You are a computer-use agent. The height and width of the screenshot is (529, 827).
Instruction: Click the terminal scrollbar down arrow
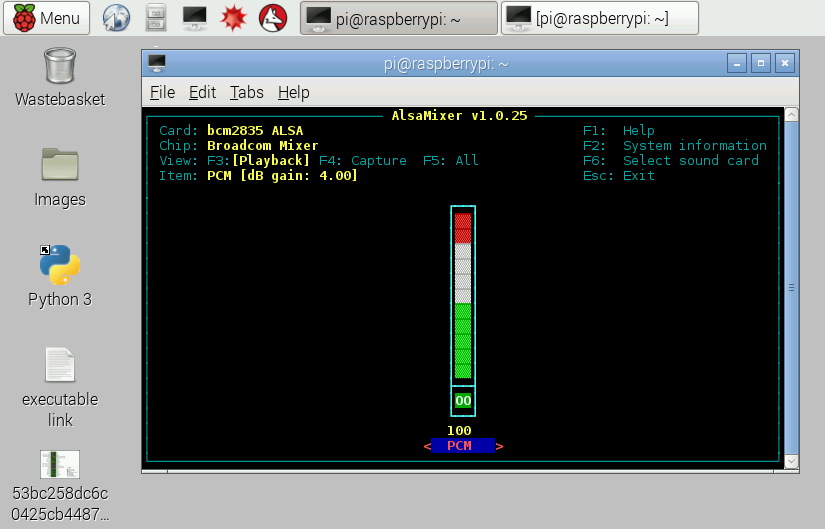[x=790, y=461]
